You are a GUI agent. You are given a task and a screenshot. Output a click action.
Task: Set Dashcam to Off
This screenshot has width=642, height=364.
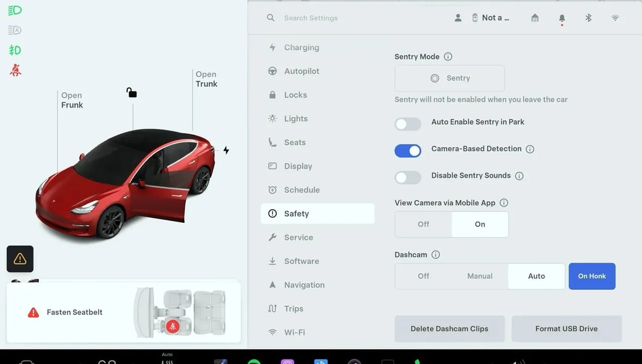coord(423,276)
